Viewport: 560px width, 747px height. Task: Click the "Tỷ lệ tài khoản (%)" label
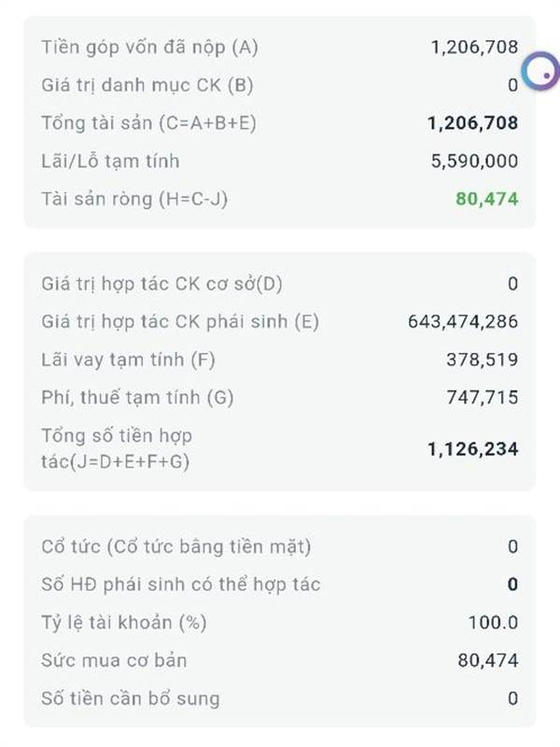click(x=124, y=623)
